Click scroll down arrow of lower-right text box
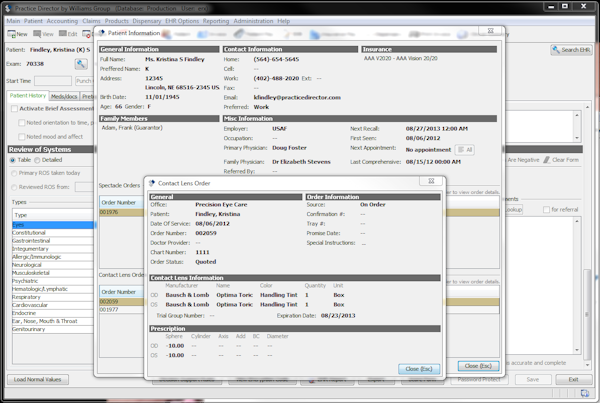This screenshot has height=403, width=600. (577, 350)
